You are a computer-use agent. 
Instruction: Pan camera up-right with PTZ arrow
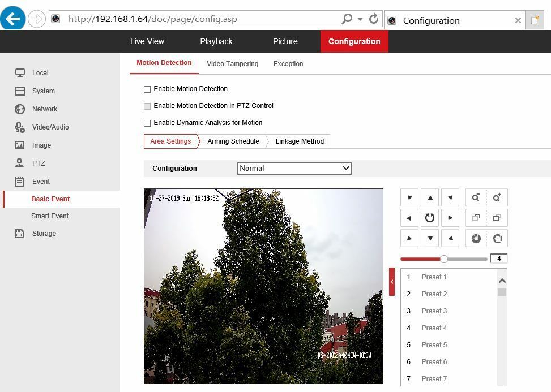coord(451,197)
